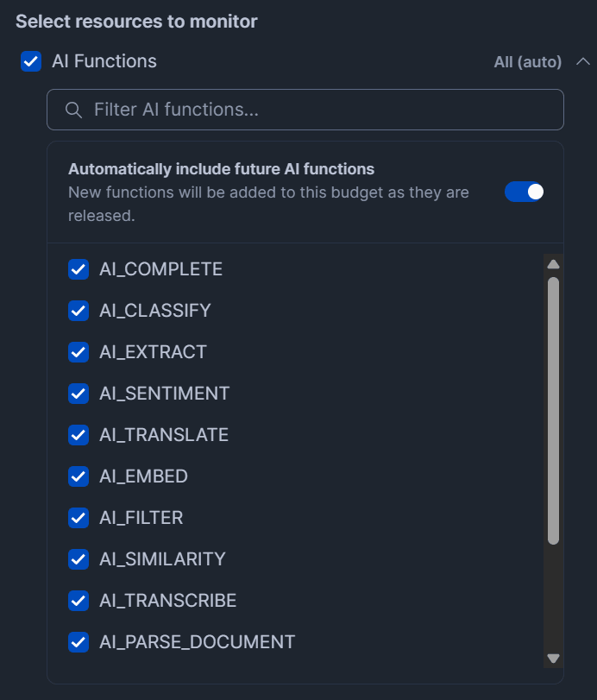Deselect the AI_EMBED function
Screen dimensions: 597x700
79,476
